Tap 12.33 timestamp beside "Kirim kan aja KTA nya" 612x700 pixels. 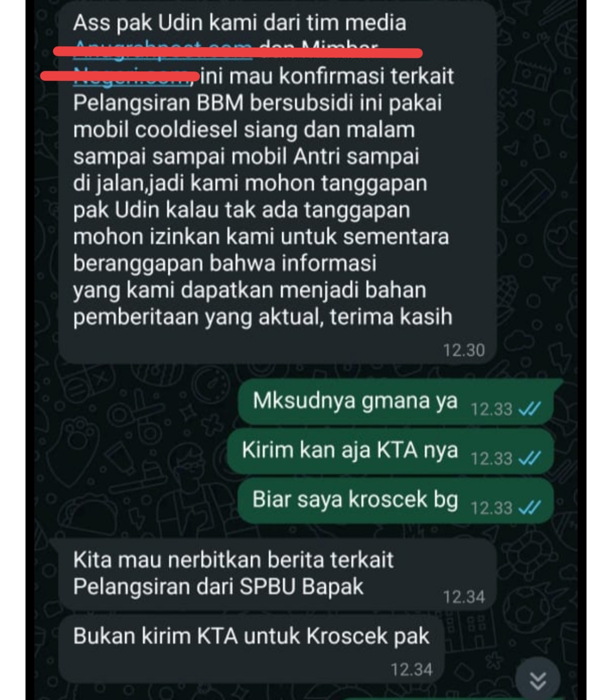(491, 458)
